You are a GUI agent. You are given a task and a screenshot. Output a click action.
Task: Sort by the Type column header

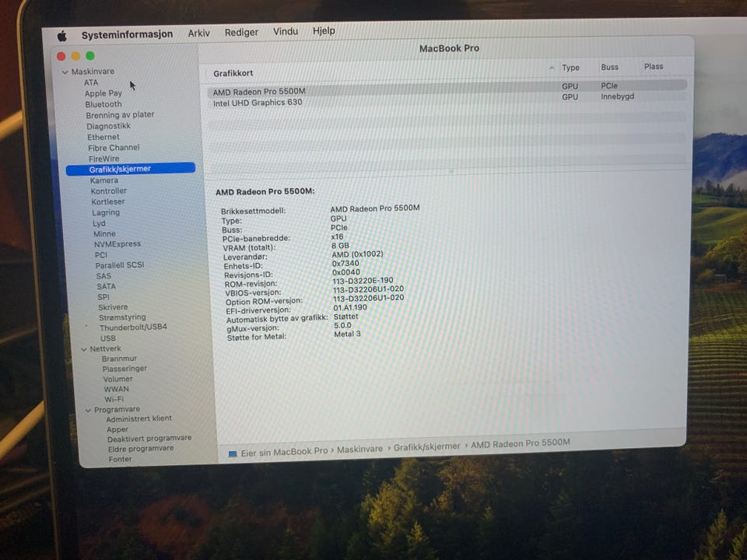(570, 68)
